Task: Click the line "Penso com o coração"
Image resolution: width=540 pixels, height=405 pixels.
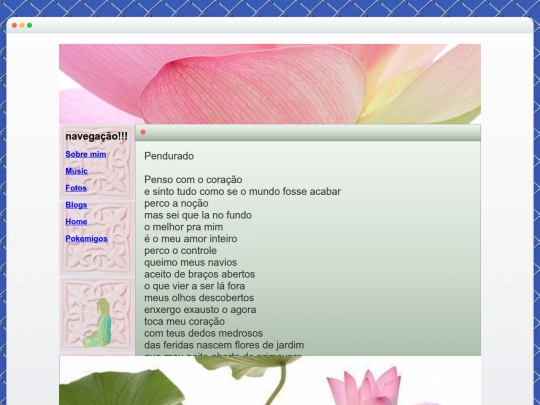Action: pos(193,180)
